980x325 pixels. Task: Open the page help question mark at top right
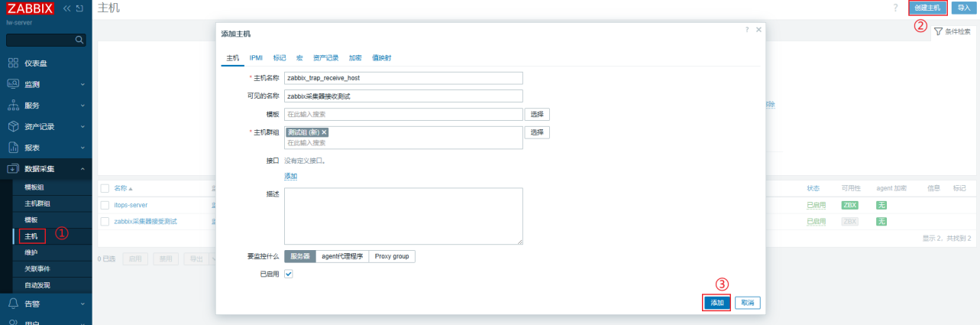pyautogui.click(x=895, y=8)
